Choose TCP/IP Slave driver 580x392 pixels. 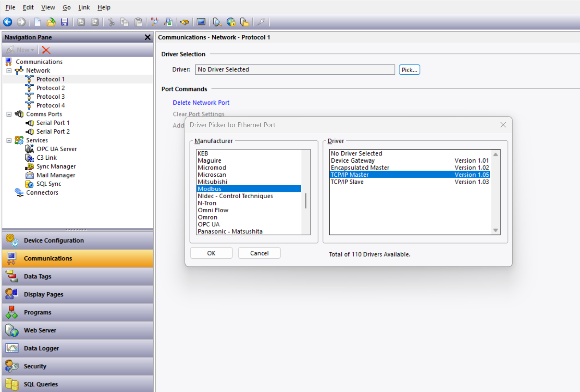point(347,182)
